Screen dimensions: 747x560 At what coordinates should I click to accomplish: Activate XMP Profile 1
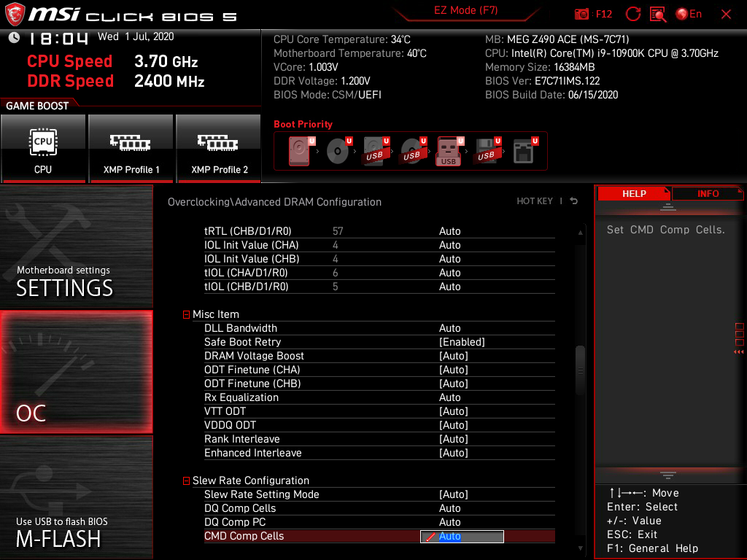click(x=131, y=148)
